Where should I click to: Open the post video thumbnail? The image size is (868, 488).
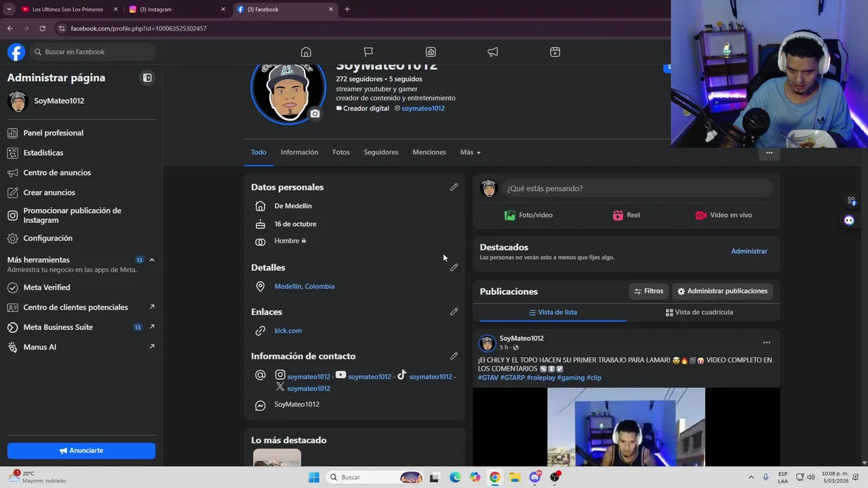tap(626, 427)
